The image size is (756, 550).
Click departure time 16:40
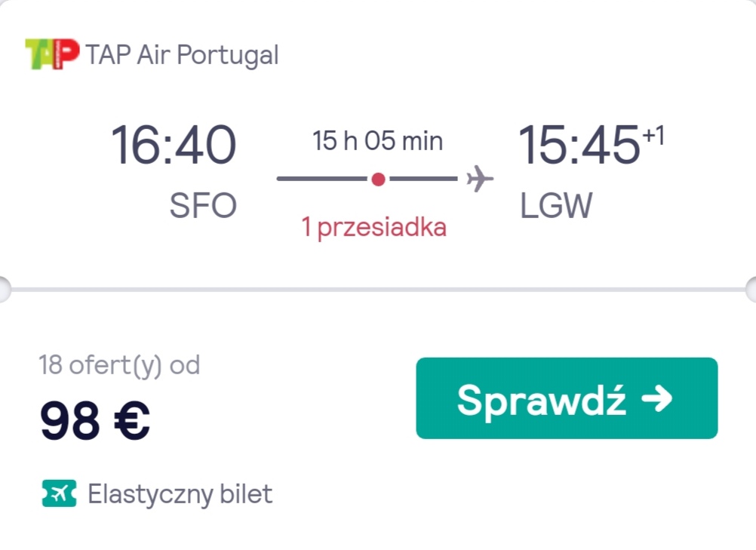click(174, 145)
